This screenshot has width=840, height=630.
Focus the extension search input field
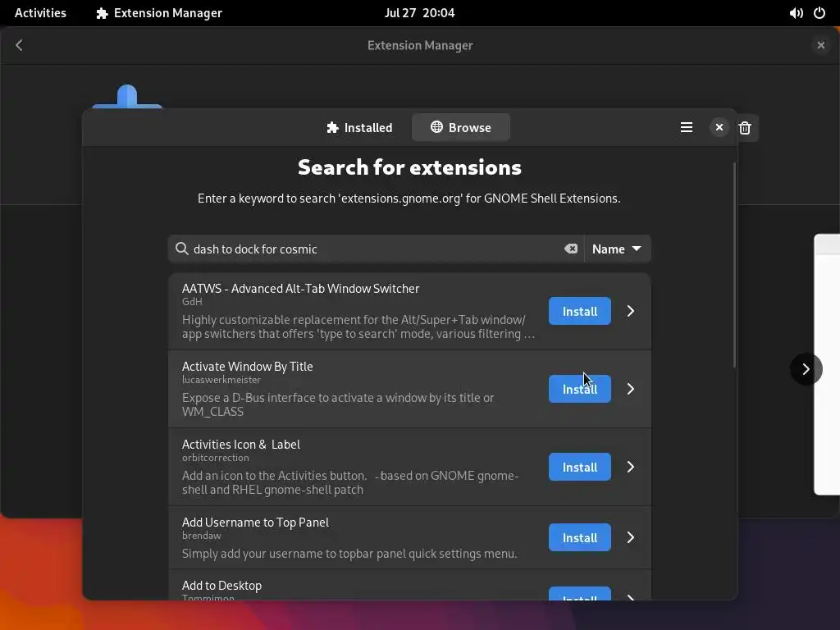pos(376,249)
